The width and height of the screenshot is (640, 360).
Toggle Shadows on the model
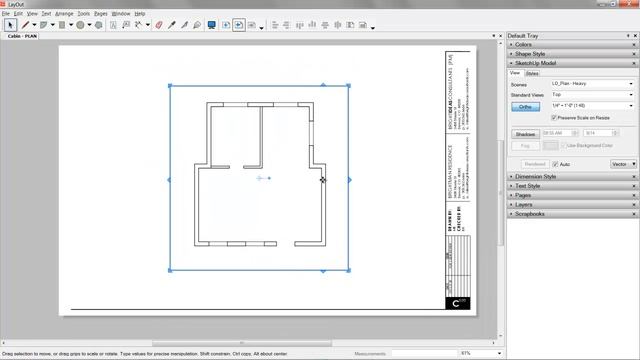[525, 134]
